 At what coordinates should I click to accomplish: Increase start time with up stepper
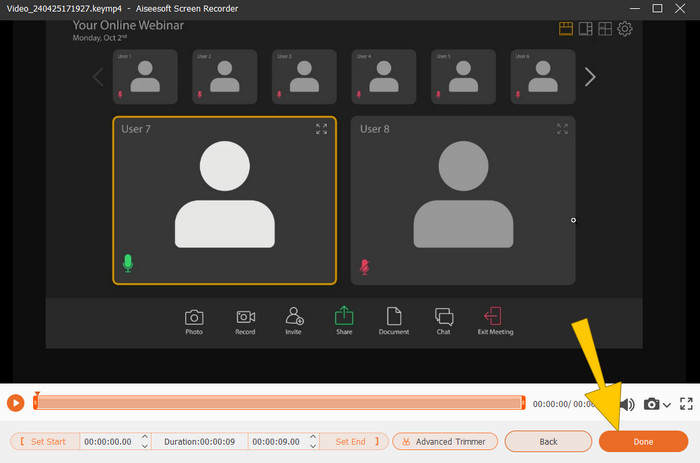tap(145, 437)
